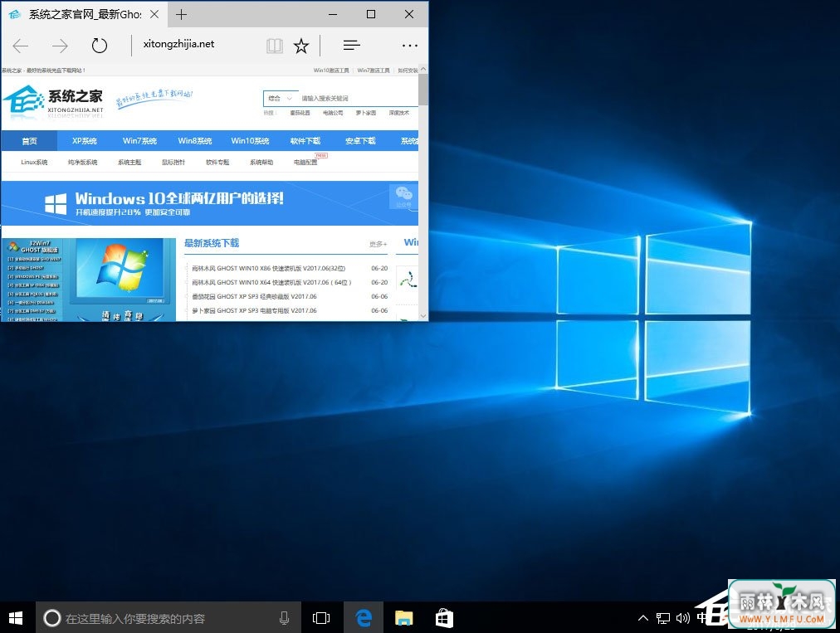The width and height of the screenshot is (840, 633).
Task: Refresh the page with the reload icon
Action: click(x=99, y=46)
